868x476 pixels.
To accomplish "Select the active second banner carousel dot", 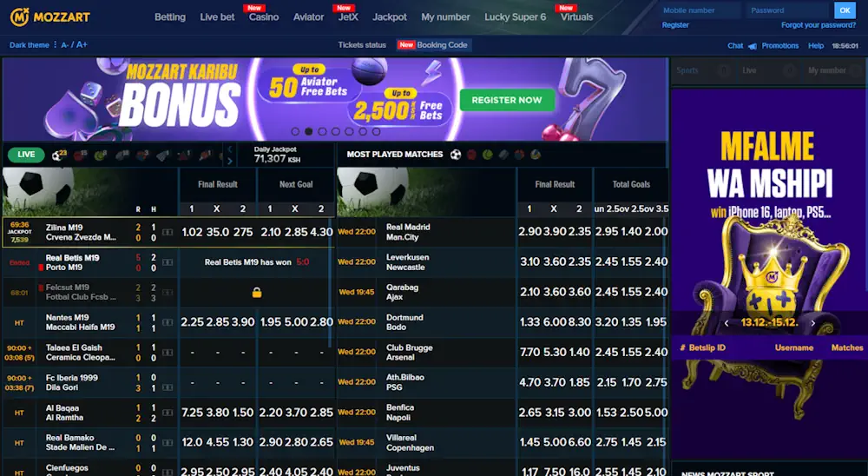I will click(x=309, y=131).
